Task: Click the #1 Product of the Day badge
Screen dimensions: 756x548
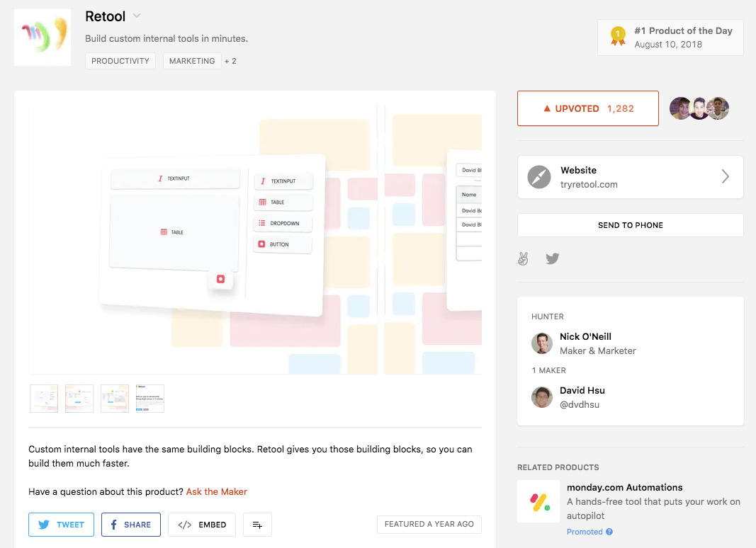Action: [x=670, y=38]
